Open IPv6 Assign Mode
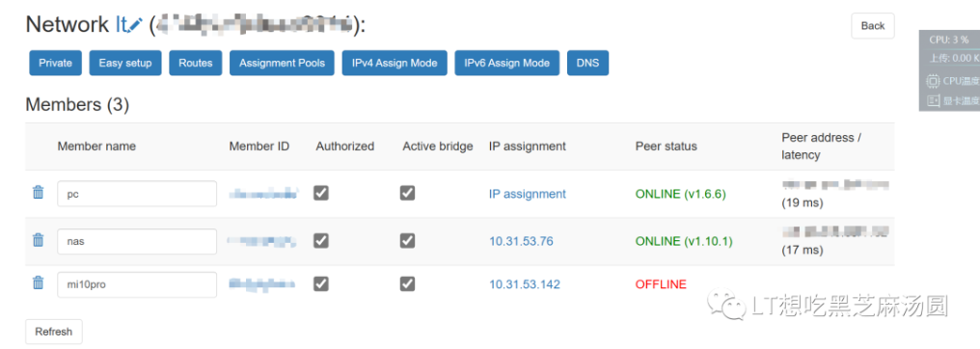Viewport: 980px width, 349px height. (506, 63)
